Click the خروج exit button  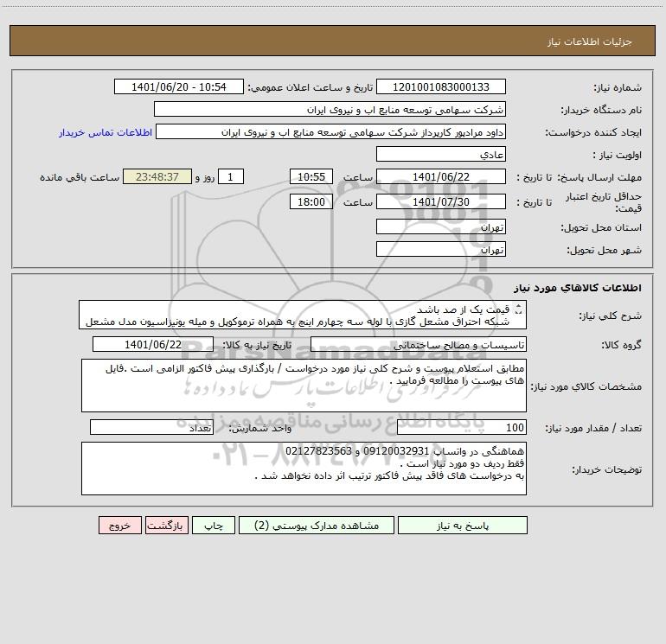119,526
